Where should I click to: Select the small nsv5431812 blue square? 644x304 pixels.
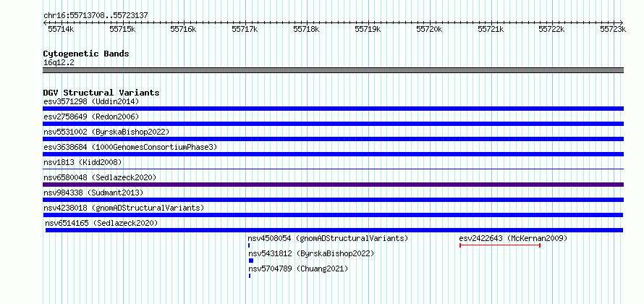tap(251, 261)
